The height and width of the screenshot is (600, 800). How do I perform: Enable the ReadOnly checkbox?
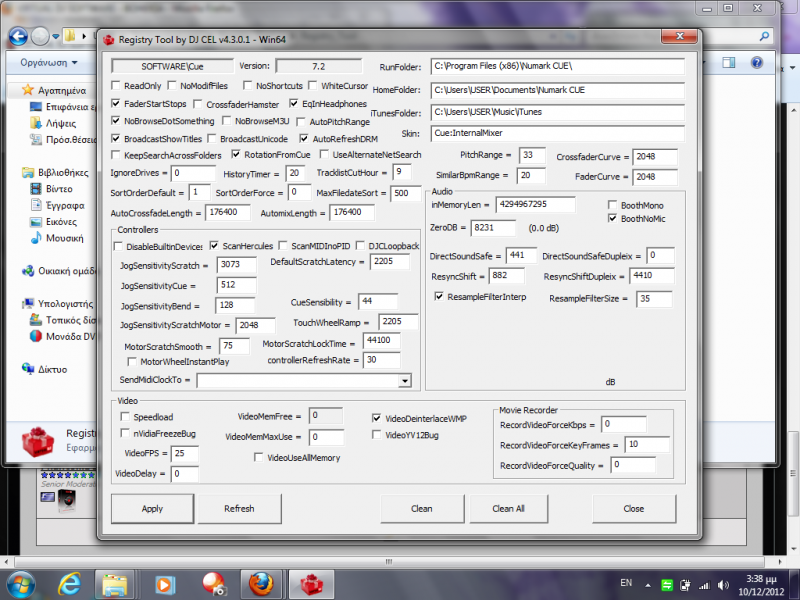116,85
